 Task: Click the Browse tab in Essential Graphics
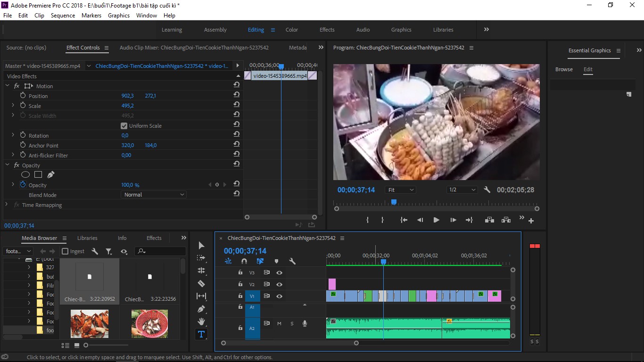coord(564,69)
